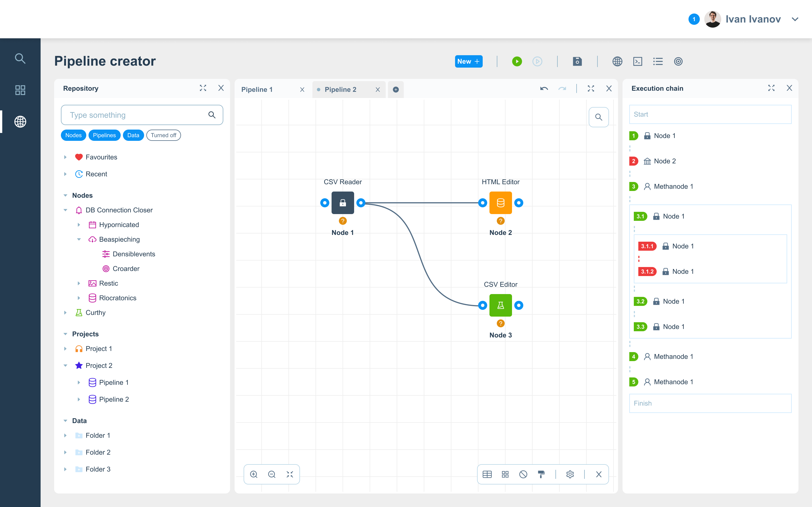Click the save disk icon in toolbar
The image size is (812, 507).
pos(577,61)
